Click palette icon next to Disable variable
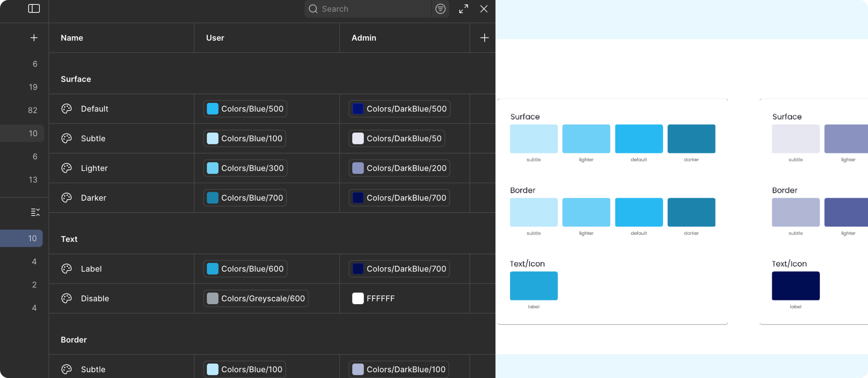Screen dimensions: 868x378 (66, 298)
